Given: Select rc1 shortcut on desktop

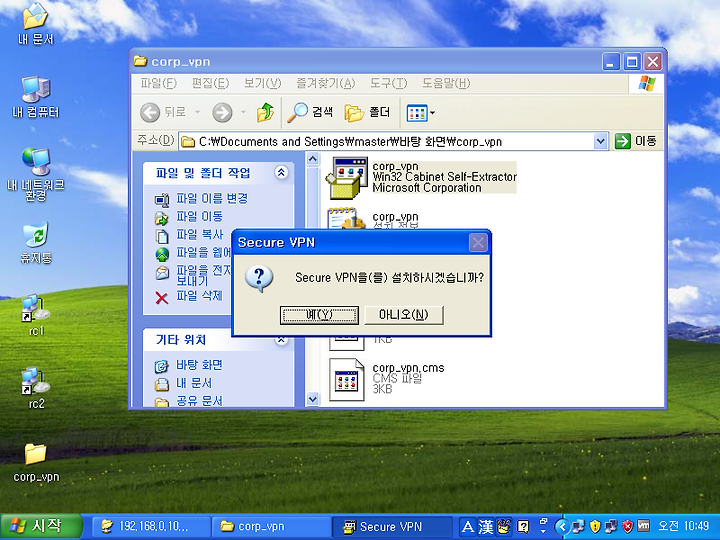Looking at the screenshot, I should coord(36,316).
